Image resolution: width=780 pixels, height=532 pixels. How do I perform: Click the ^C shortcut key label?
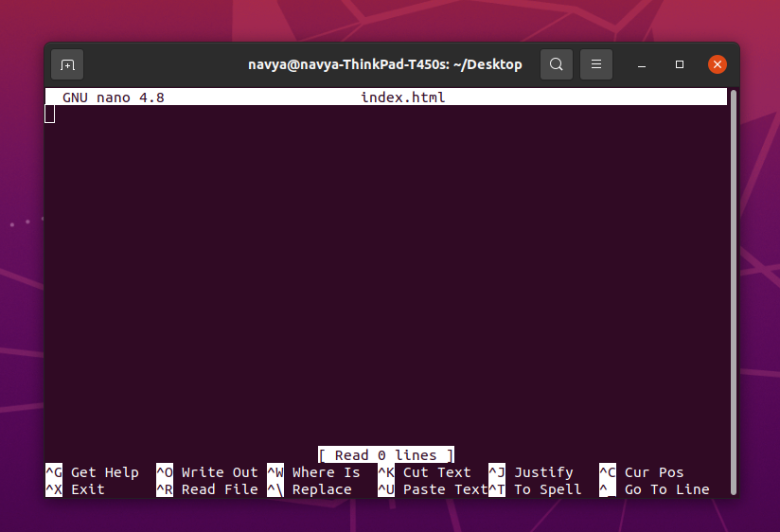tap(608, 471)
